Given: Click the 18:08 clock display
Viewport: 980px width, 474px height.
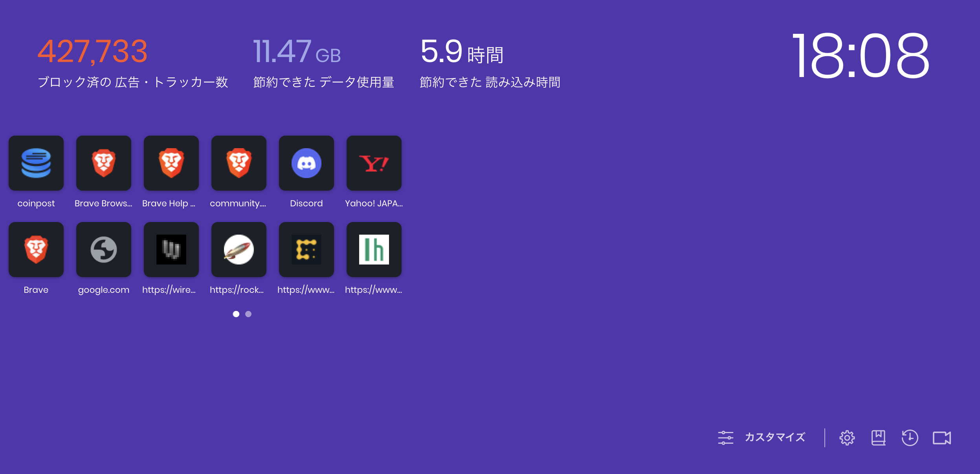Looking at the screenshot, I should pos(861,56).
